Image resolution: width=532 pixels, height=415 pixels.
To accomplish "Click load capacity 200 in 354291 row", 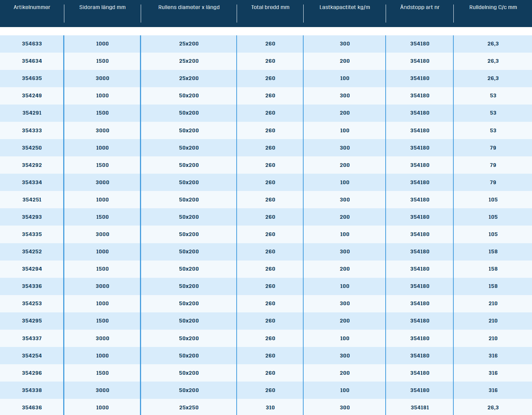I will tap(345, 113).
